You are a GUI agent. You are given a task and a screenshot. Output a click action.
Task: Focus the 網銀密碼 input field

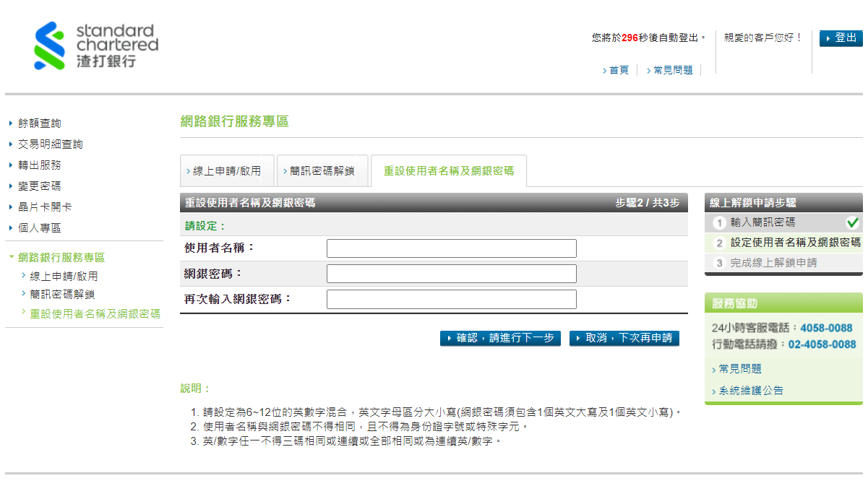(452, 274)
